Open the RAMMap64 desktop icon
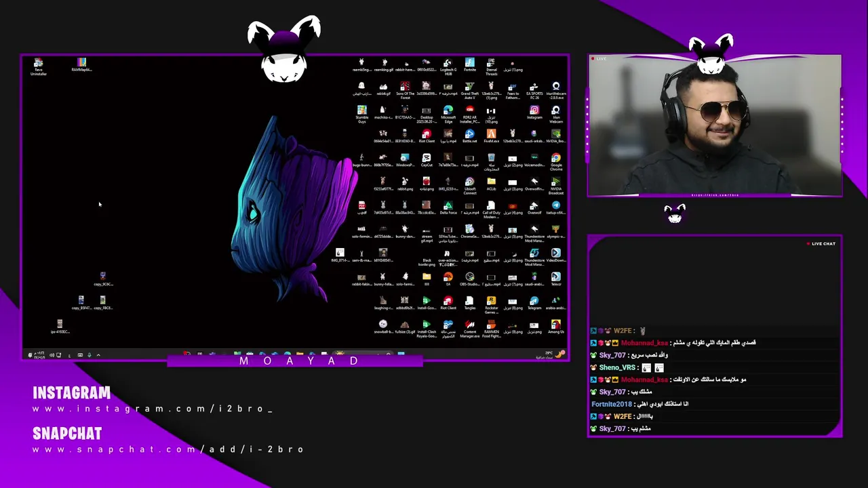Screen dimensions: 868x488 81,65
